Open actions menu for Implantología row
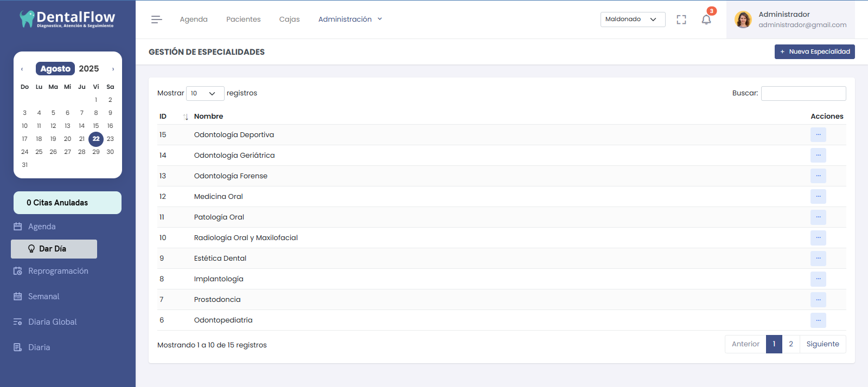 818,279
